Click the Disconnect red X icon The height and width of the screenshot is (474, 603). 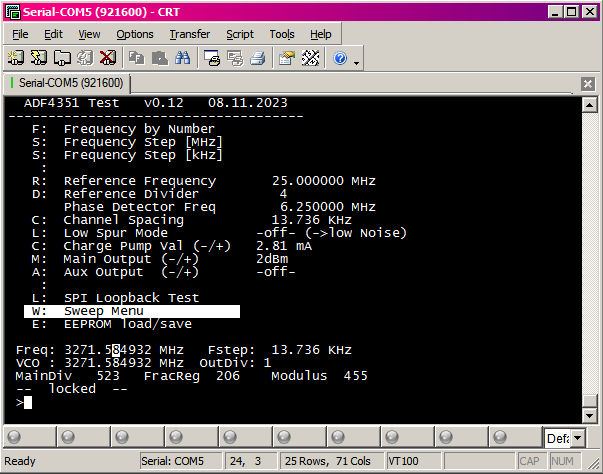[x=108, y=58]
